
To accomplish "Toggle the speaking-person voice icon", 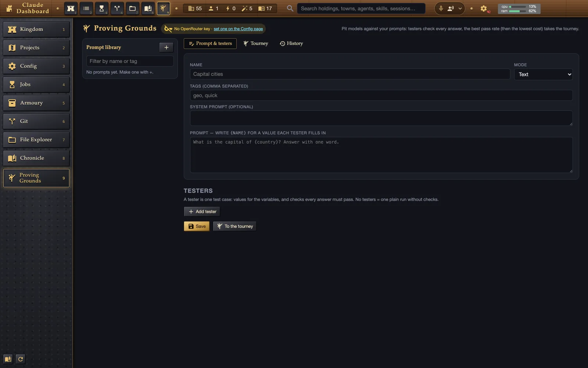I will [451, 8].
